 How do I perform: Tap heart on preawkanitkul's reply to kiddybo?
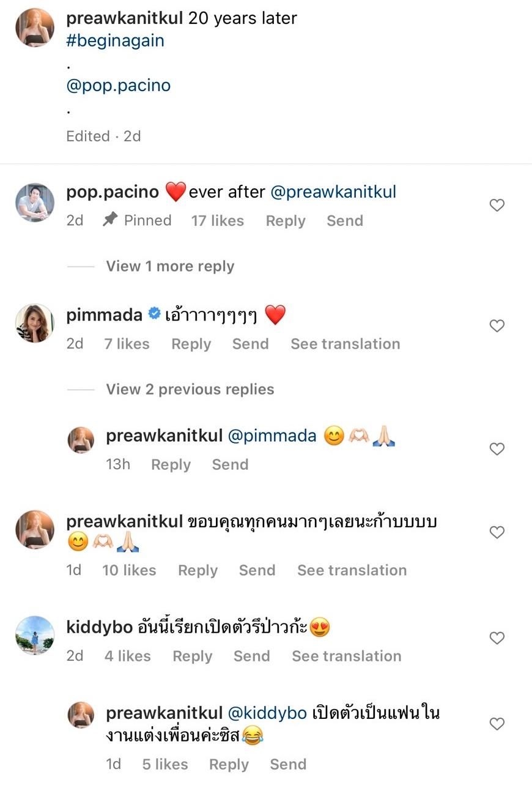pos(497,724)
